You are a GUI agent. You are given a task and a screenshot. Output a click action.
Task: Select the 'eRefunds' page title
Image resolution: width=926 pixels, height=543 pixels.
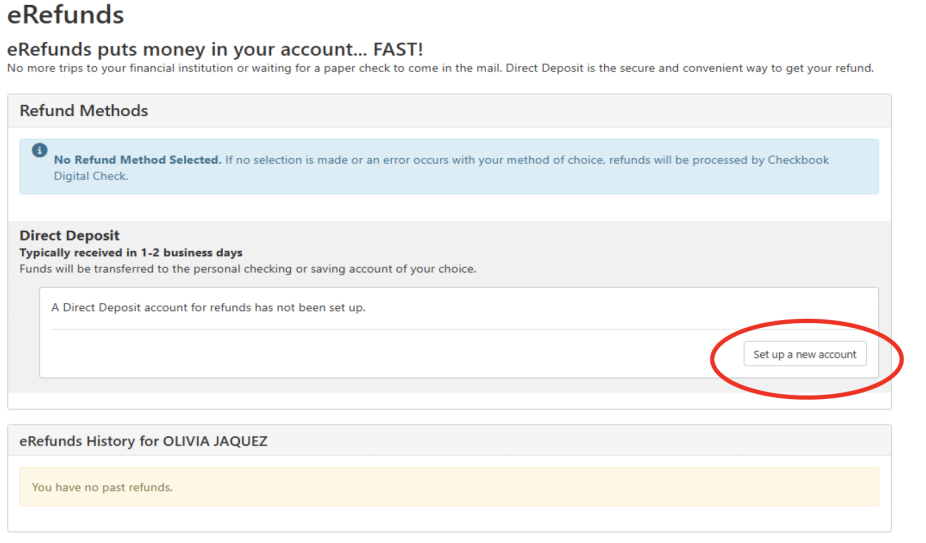click(66, 14)
